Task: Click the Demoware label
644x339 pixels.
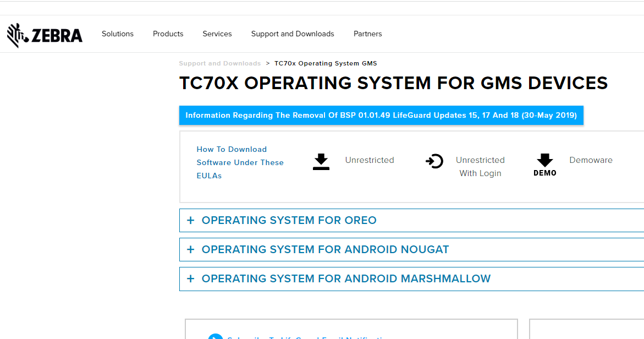Action: (x=591, y=160)
